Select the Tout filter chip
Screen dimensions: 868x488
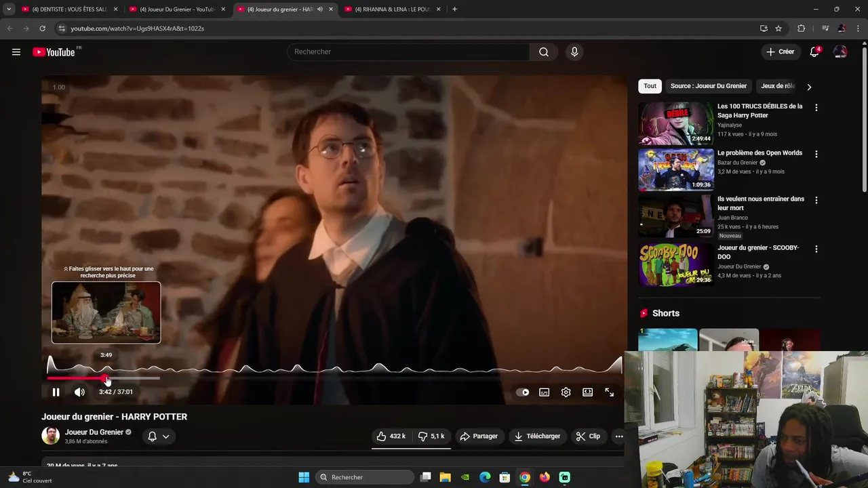click(x=650, y=86)
